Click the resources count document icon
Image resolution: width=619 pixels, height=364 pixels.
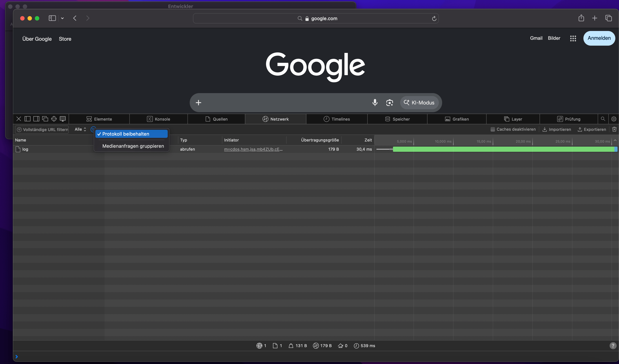(x=275, y=346)
